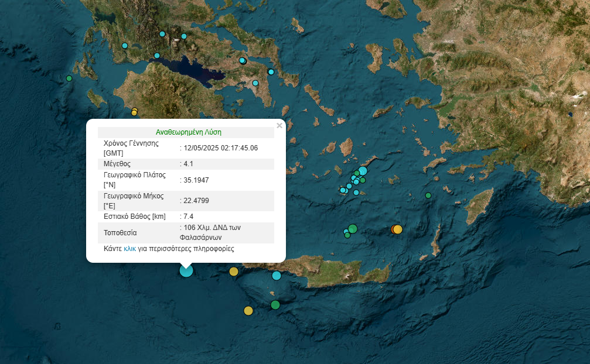Click the magnitude value 4.1 in popup
This screenshot has height=364, width=590.
pyautogui.click(x=189, y=164)
